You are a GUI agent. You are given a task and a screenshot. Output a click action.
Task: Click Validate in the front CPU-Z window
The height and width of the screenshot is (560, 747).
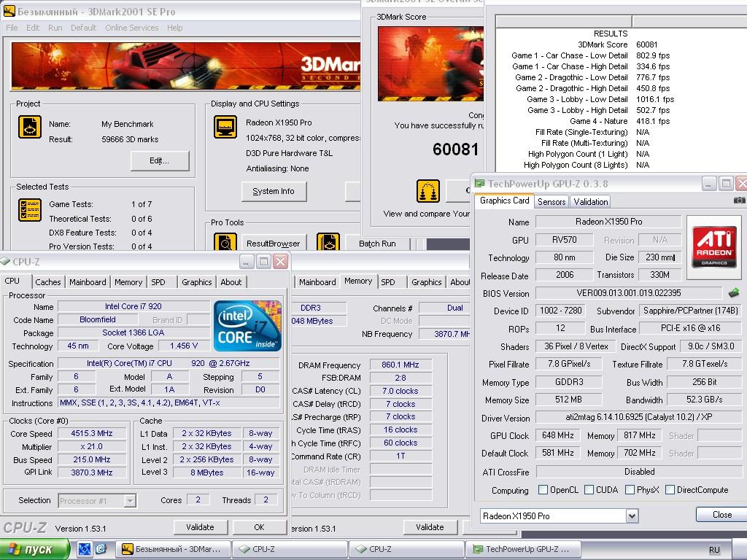point(200,527)
